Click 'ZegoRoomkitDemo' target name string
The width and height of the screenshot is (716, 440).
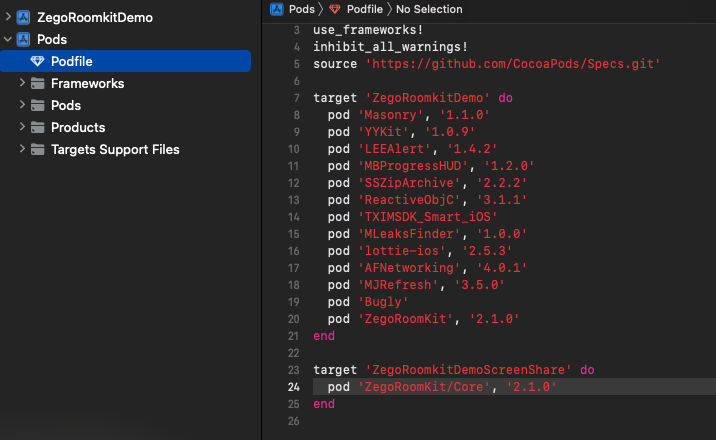pos(427,98)
